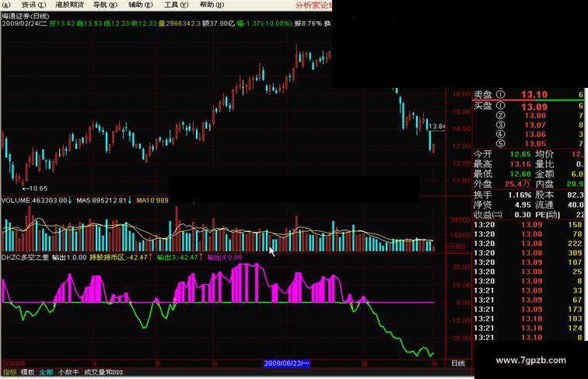Select the 成交量和DDX indicator tab
The width and height of the screenshot is (588, 379).
pos(103,372)
